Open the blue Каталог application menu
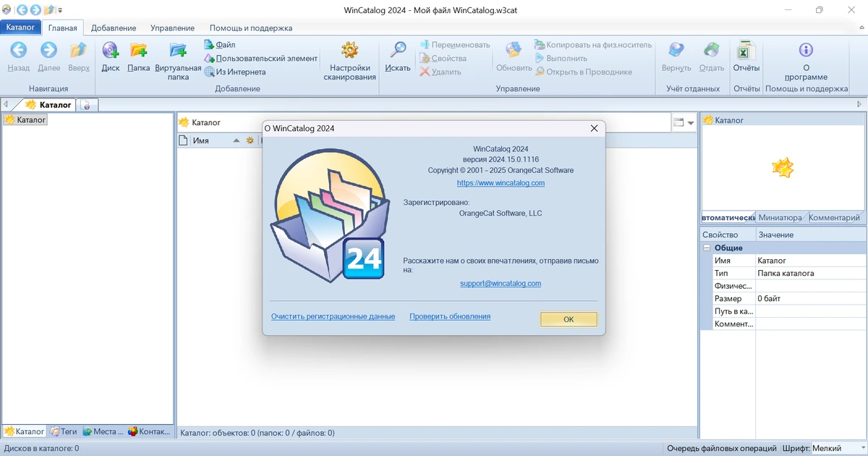The width and height of the screenshot is (868, 456). (x=21, y=28)
